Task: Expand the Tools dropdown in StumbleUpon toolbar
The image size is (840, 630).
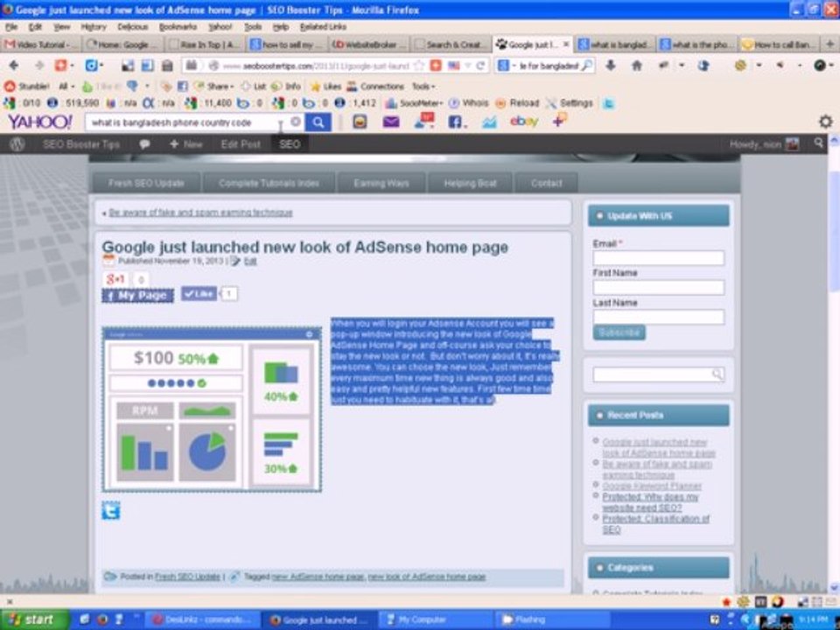Action: click(x=423, y=87)
